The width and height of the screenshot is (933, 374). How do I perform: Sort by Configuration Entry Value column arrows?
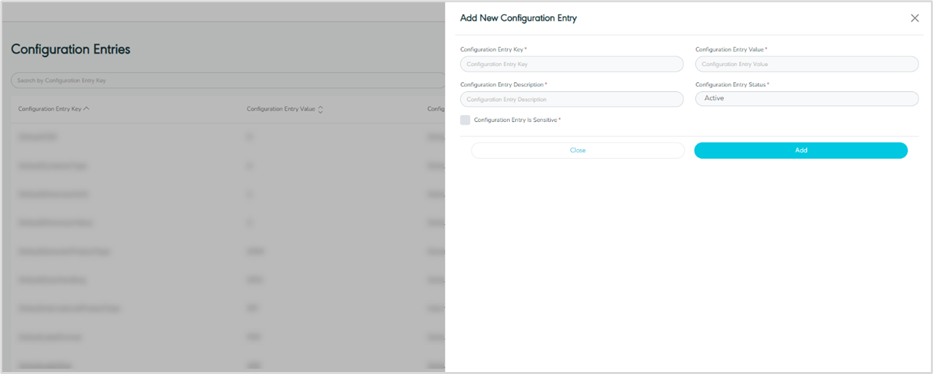(x=321, y=109)
